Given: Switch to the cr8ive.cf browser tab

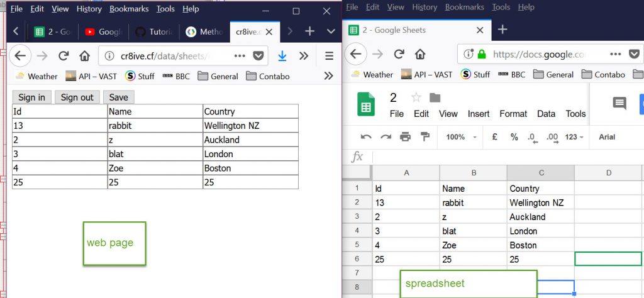Looking at the screenshot, I should [x=253, y=31].
